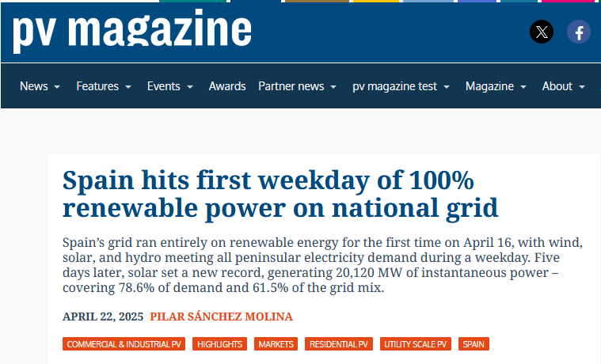Go to the Awards page
This screenshot has width=601, height=364.
click(x=227, y=86)
